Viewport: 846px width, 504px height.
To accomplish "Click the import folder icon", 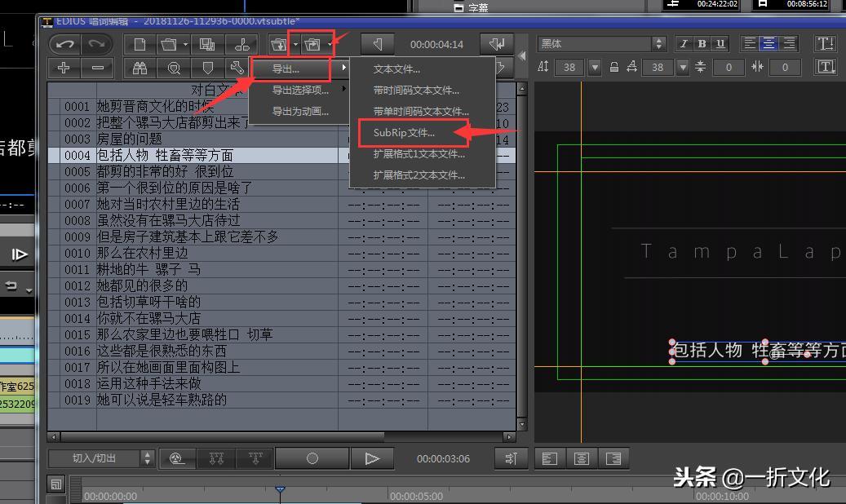I will [278, 44].
